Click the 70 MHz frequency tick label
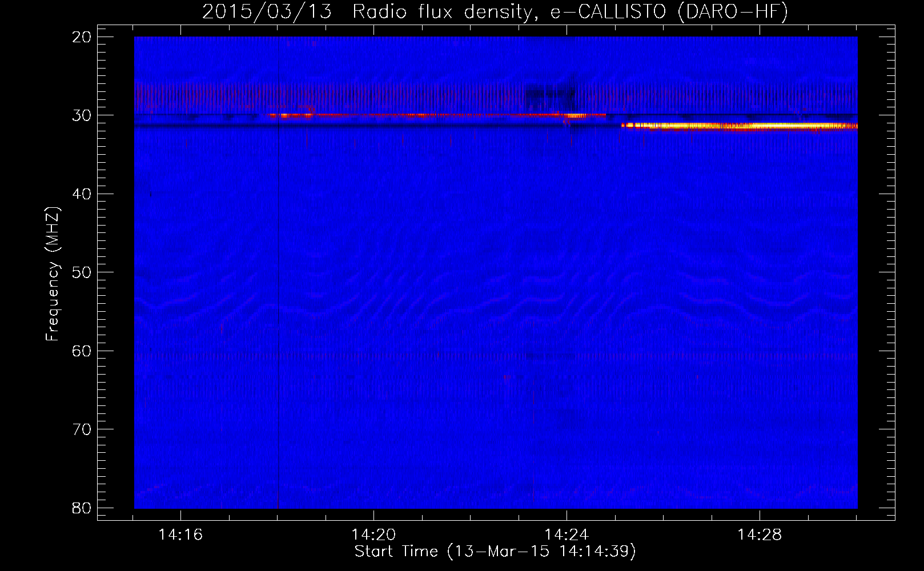924x571 pixels. tap(82, 429)
